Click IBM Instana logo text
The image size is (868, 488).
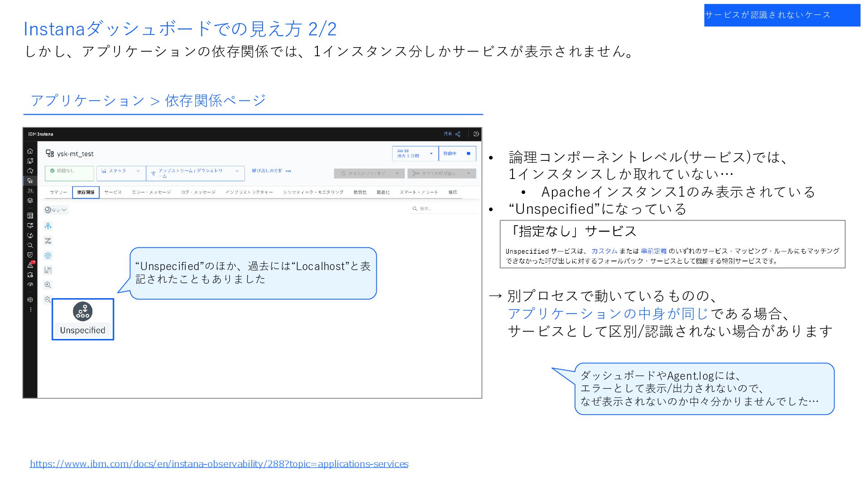41,134
